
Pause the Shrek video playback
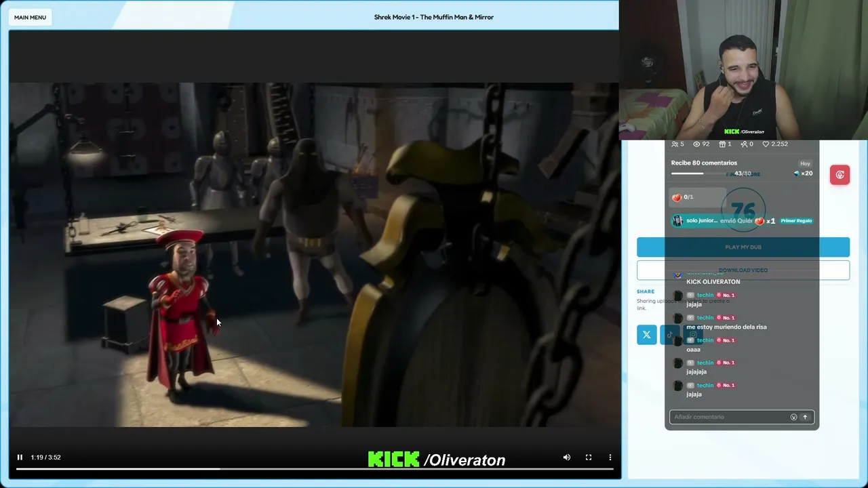(x=20, y=457)
